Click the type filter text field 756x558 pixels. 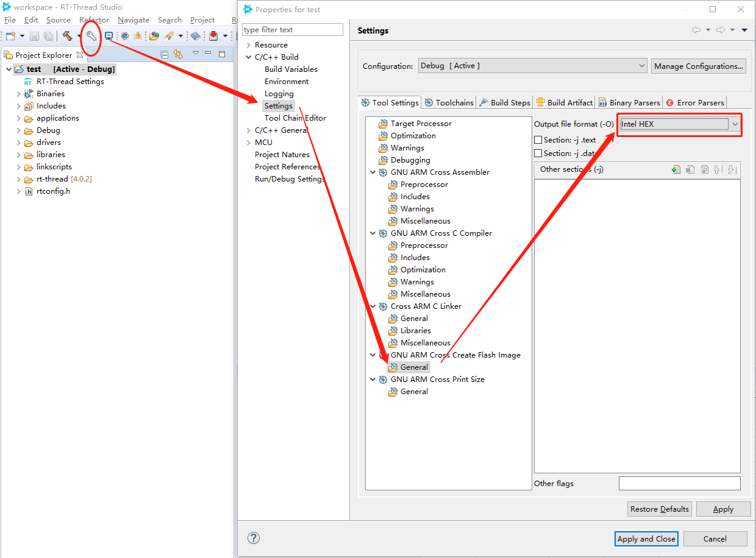[293, 30]
